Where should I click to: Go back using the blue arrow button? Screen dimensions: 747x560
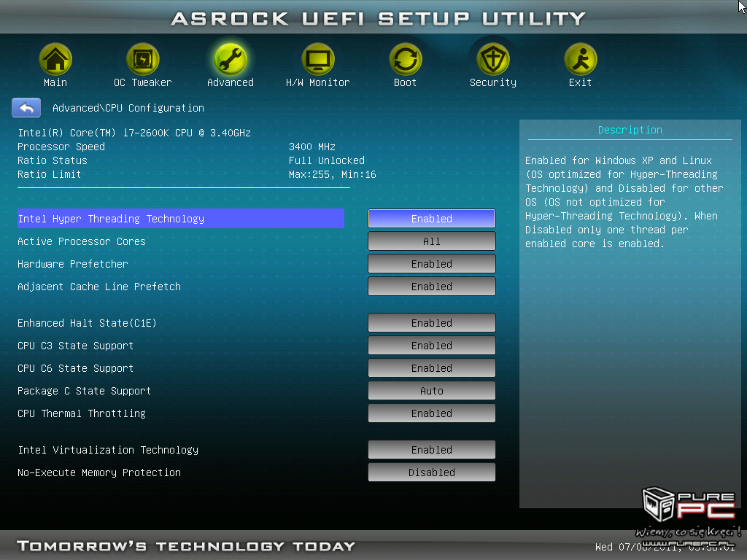pyautogui.click(x=26, y=108)
